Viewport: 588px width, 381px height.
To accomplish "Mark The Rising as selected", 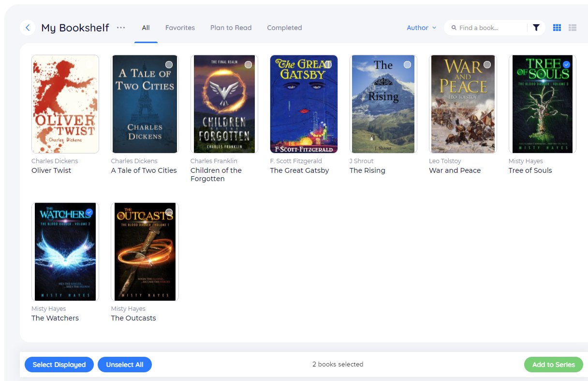I will tap(407, 64).
